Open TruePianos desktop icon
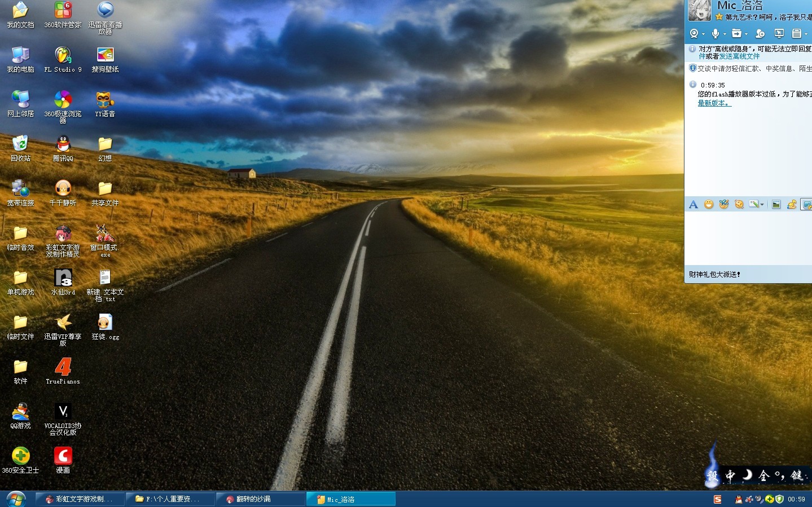Image resolution: width=812 pixels, height=507 pixels. [x=63, y=372]
